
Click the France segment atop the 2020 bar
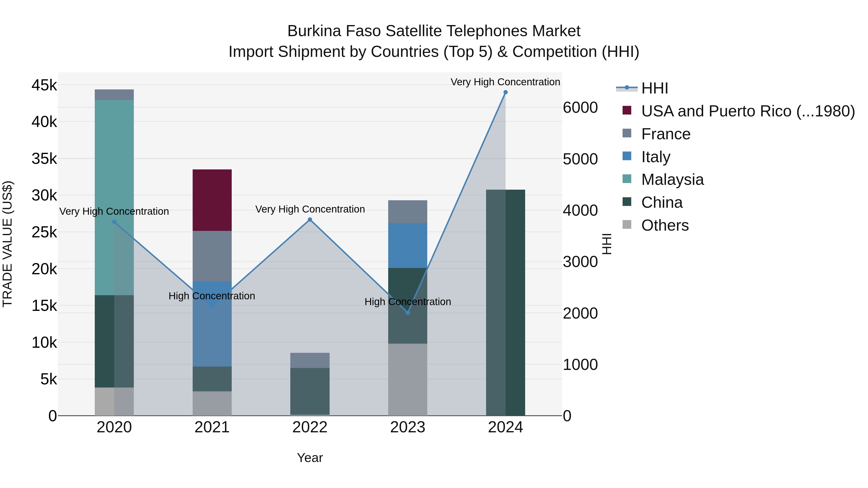(114, 95)
